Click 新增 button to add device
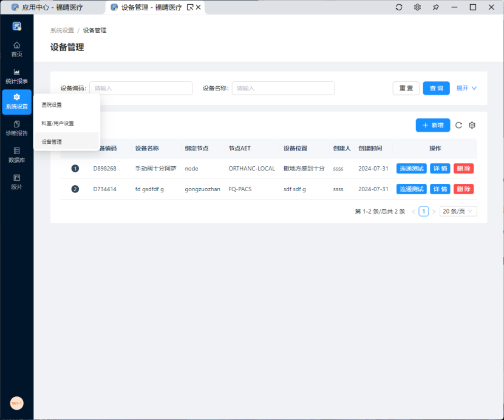Viewport: 504px width, 420px height. (432, 125)
